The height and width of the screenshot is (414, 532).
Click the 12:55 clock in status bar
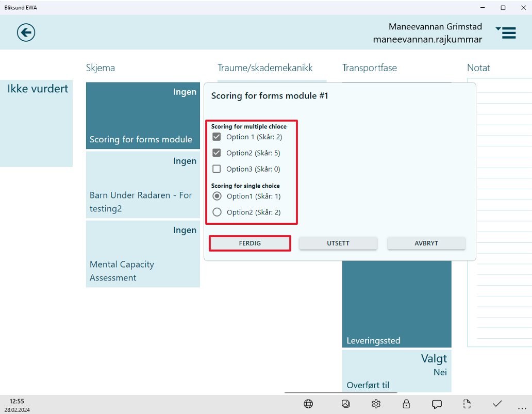16,401
